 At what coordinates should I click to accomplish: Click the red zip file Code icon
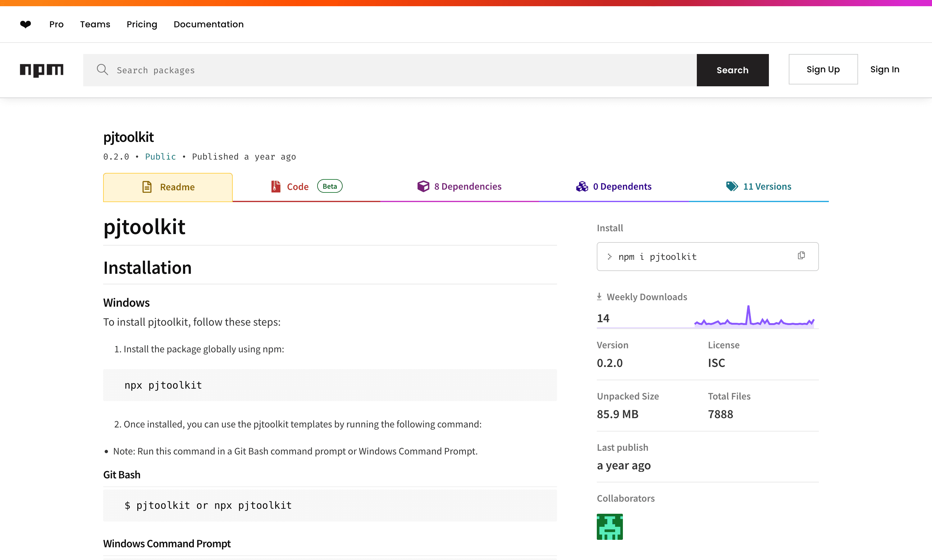[276, 187]
